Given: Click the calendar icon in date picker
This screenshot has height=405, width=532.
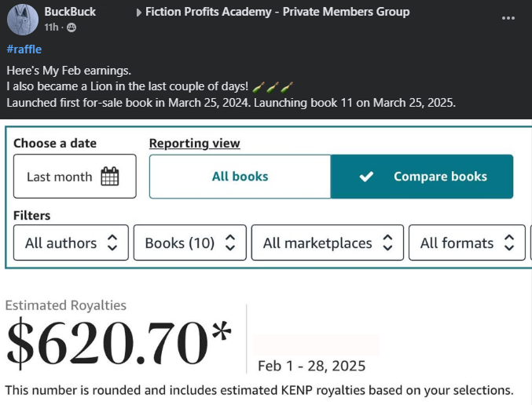Looking at the screenshot, I should (x=110, y=177).
